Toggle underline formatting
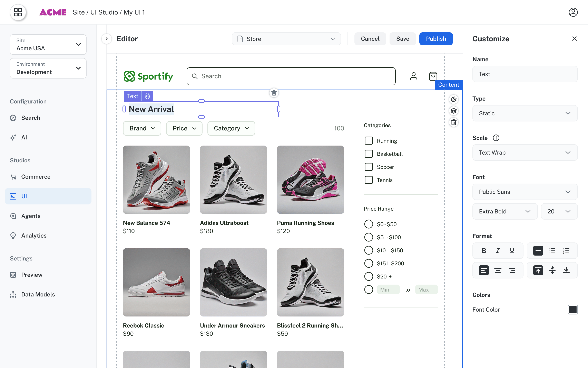The height and width of the screenshot is (368, 588). 512,250
